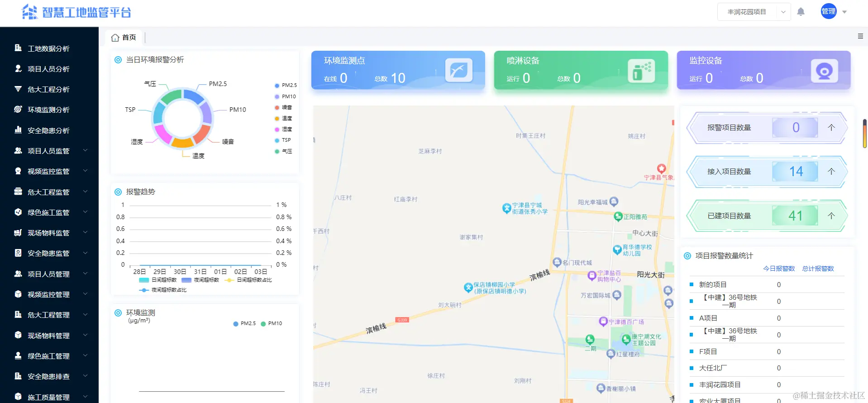Click the 已建项目数量 value 41
The width and height of the screenshot is (868, 403).
coord(795,216)
